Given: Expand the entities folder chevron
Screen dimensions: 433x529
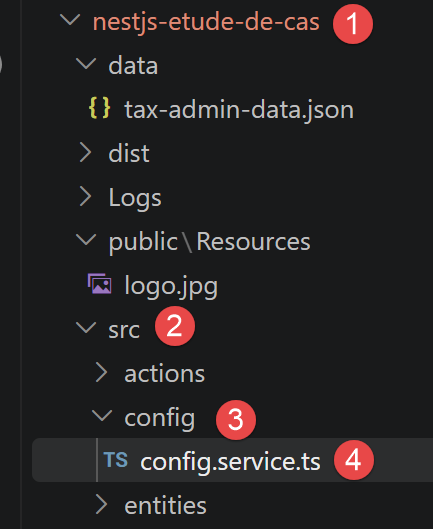Looking at the screenshot, I should coord(102,504).
